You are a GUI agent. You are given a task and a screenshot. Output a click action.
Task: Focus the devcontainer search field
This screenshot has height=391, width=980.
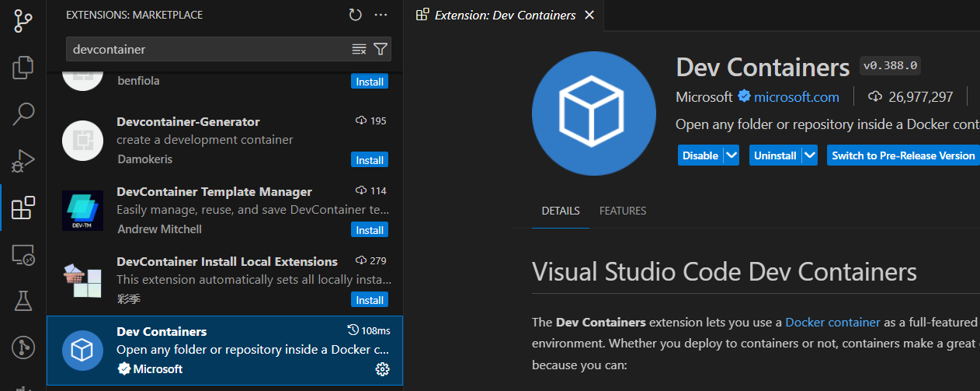210,49
